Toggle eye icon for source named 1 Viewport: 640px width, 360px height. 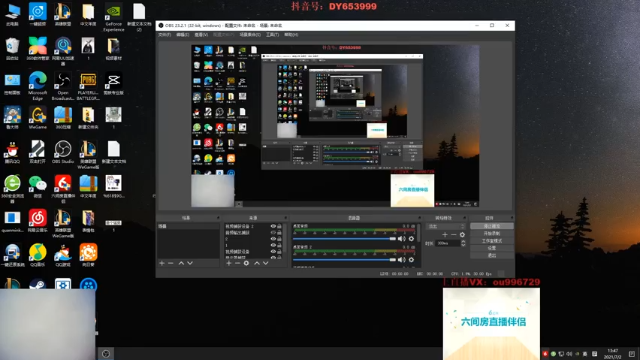click(273, 245)
